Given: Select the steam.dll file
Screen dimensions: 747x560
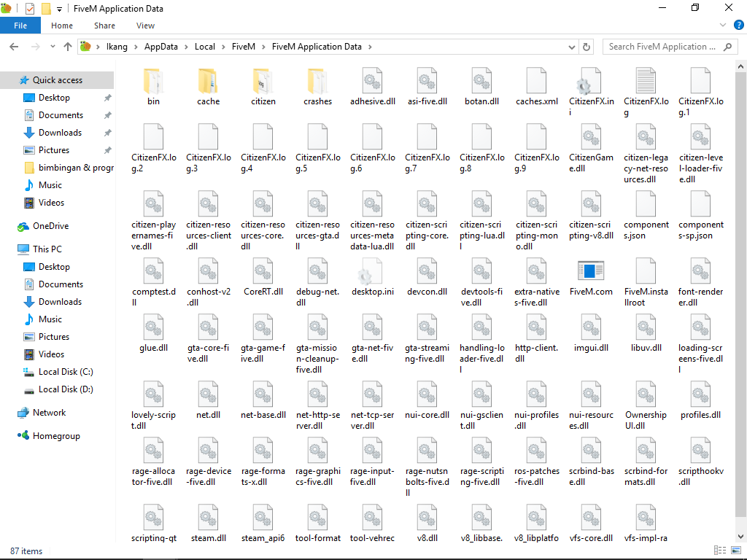Looking at the screenshot, I should point(208,524).
